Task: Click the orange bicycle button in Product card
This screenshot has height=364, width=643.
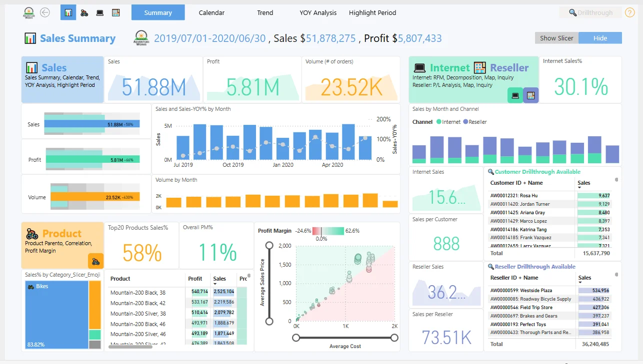Action: pyautogui.click(x=95, y=261)
